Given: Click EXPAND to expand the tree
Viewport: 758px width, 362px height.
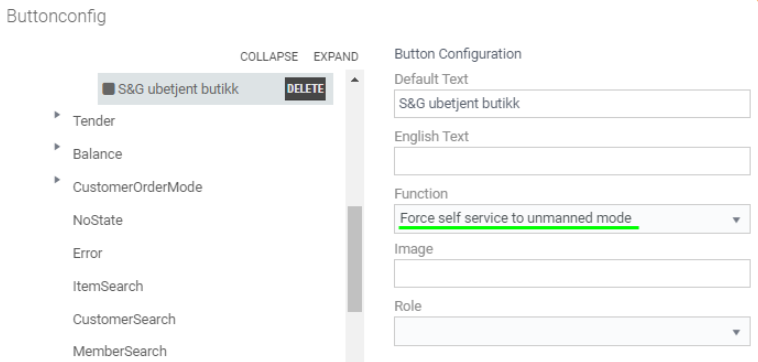Looking at the screenshot, I should (336, 57).
